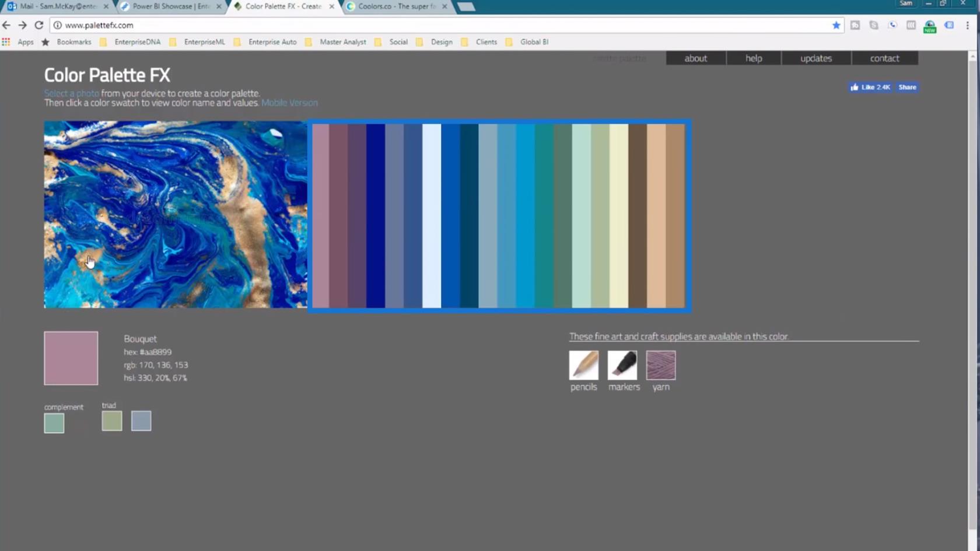Viewport: 980px width, 551px height.
Task: Click the Sam profile button in title bar
Action: (906, 3)
